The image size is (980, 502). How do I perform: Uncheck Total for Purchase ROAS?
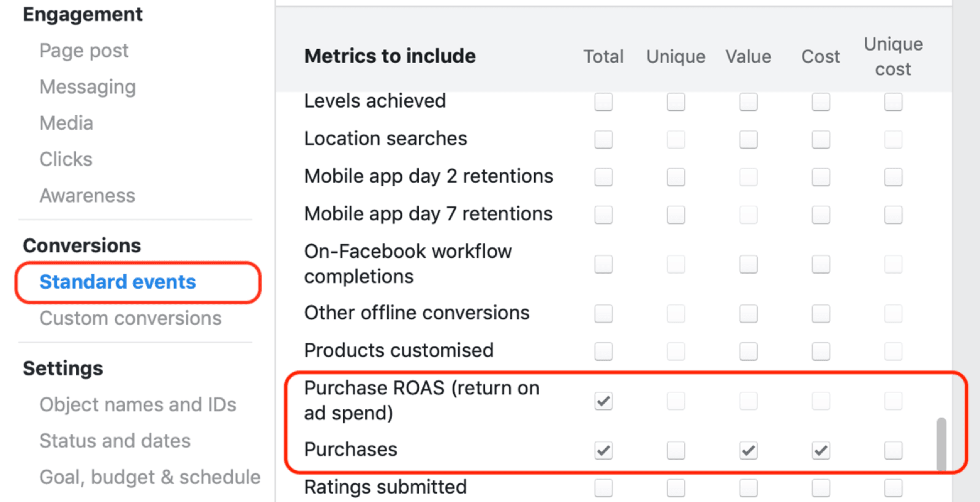point(603,401)
